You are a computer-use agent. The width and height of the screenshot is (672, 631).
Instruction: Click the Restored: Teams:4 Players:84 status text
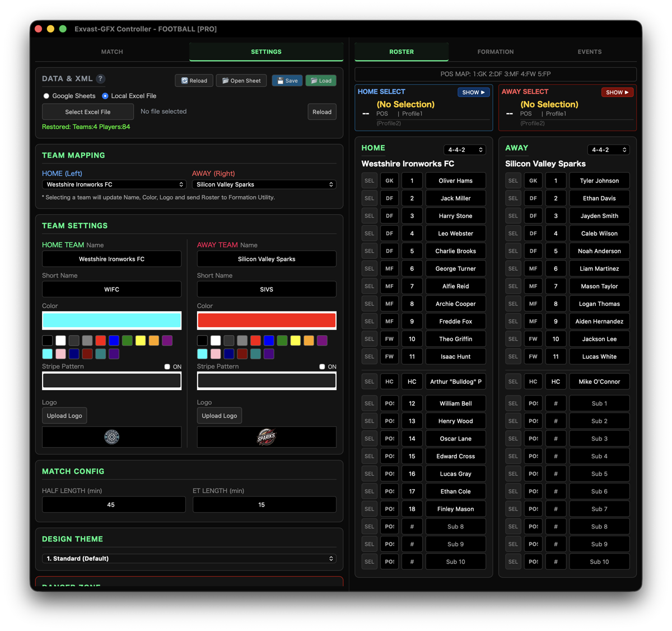pyautogui.click(x=86, y=127)
